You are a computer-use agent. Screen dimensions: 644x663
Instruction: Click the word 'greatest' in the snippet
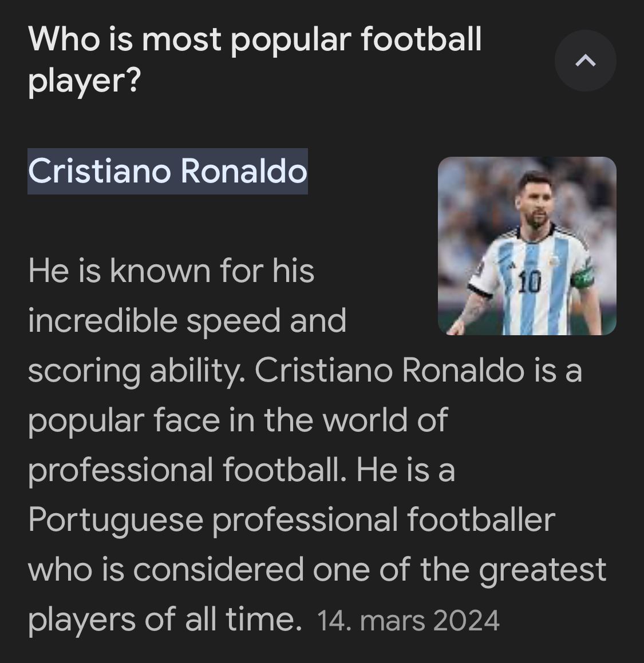[542, 569]
